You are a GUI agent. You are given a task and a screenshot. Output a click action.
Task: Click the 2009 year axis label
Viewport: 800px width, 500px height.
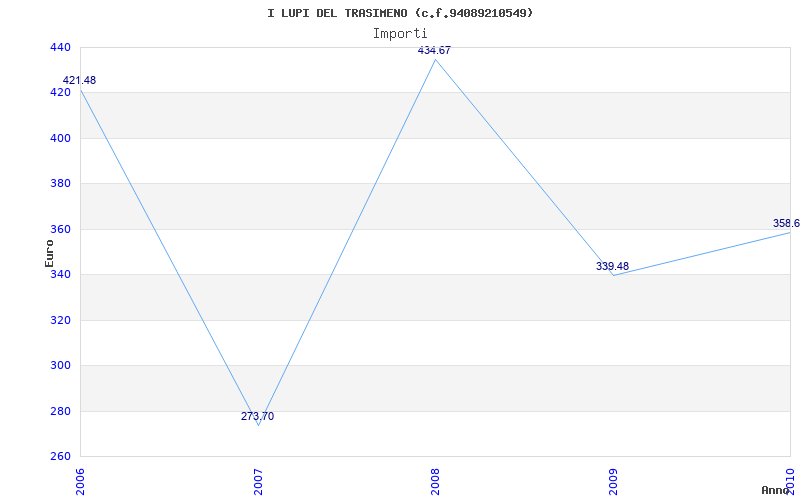click(613, 482)
